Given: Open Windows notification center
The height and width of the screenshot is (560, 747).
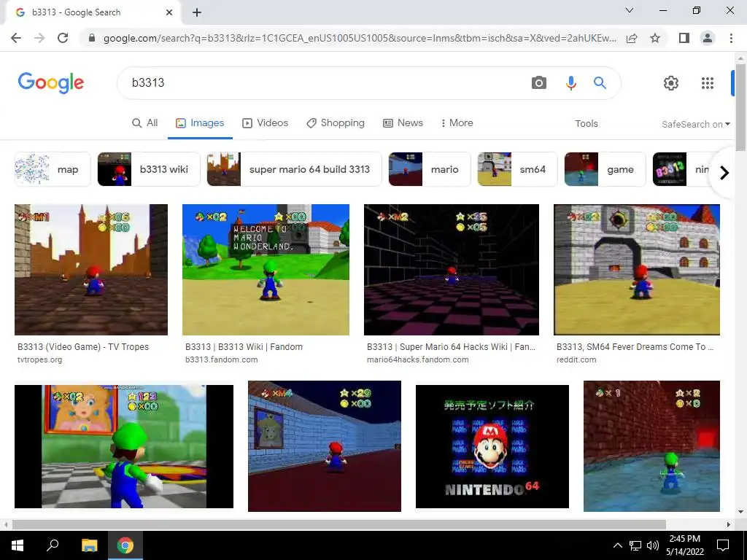Looking at the screenshot, I should coord(723,545).
